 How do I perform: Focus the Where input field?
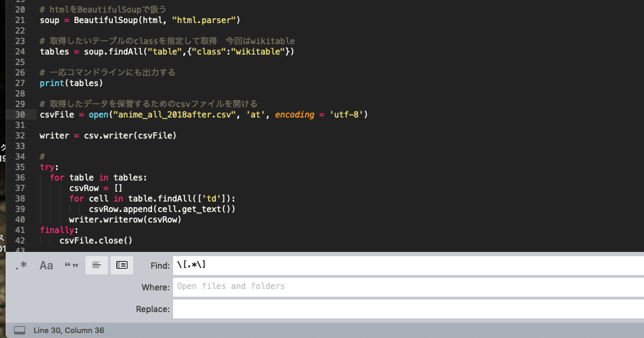406,287
